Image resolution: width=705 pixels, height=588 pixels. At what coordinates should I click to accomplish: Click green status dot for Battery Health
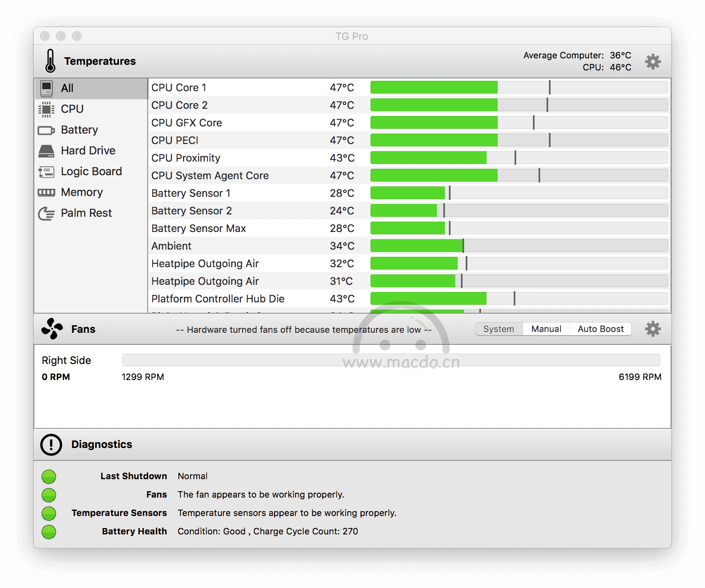coord(49,532)
